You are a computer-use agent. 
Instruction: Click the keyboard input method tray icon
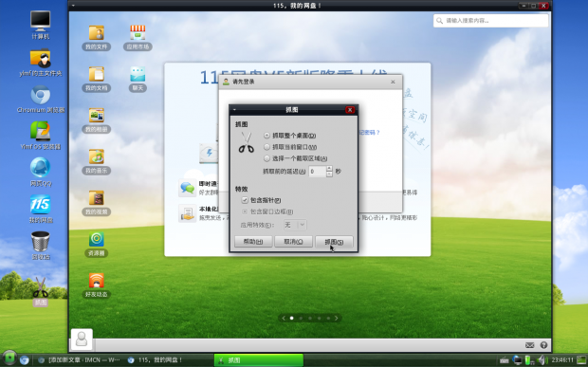point(505,360)
